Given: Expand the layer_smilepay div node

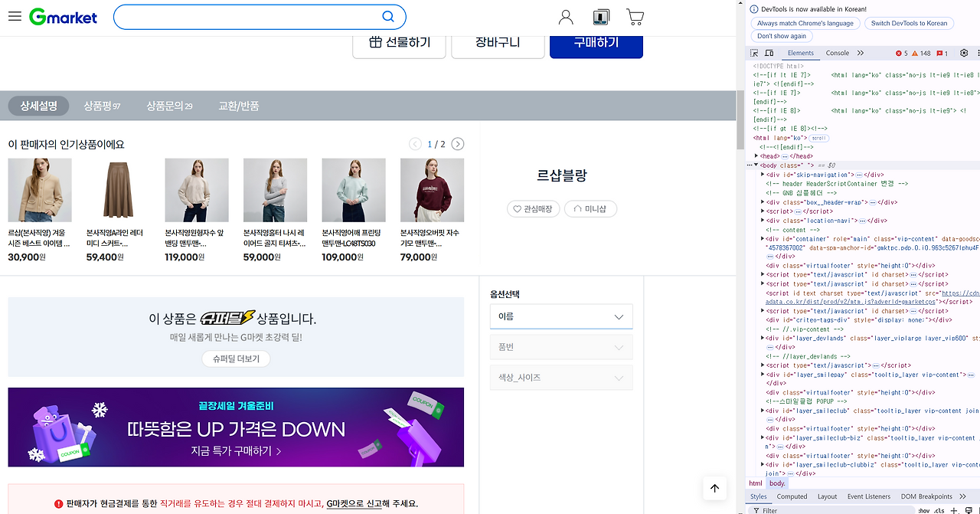Looking at the screenshot, I should 763,375.
